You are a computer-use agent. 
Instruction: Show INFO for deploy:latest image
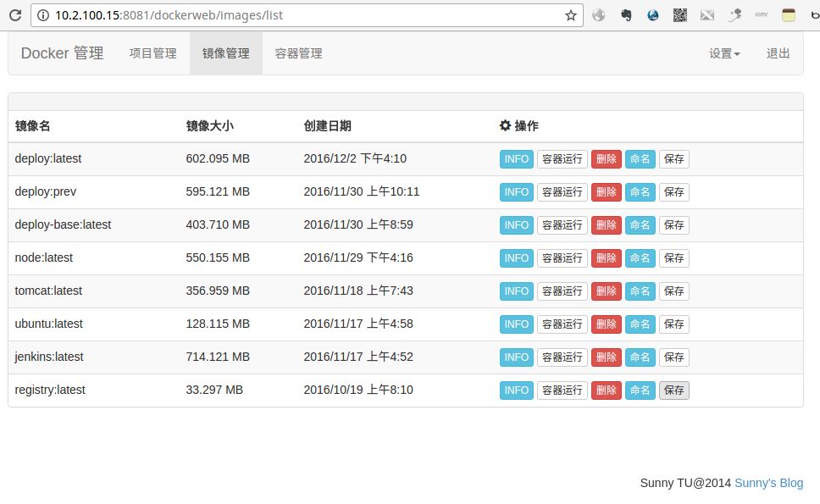(517, 159)
